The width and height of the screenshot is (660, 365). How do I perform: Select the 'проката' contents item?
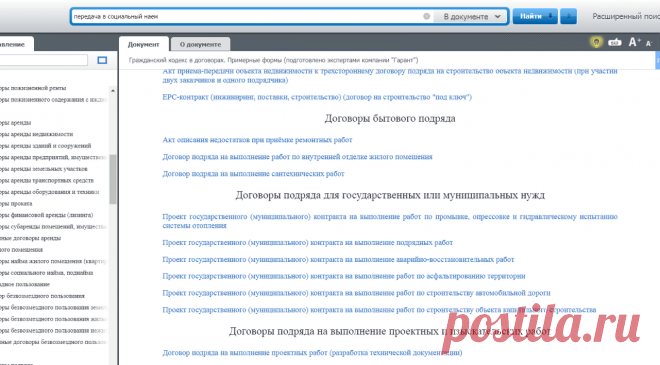pos(16,204)
